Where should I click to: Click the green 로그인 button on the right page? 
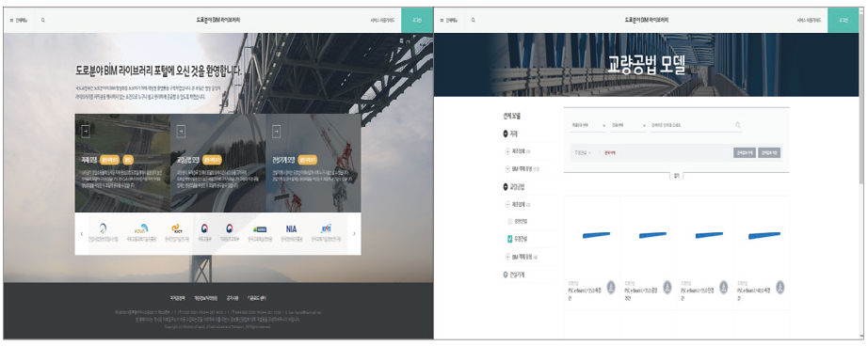coord(844,20)
